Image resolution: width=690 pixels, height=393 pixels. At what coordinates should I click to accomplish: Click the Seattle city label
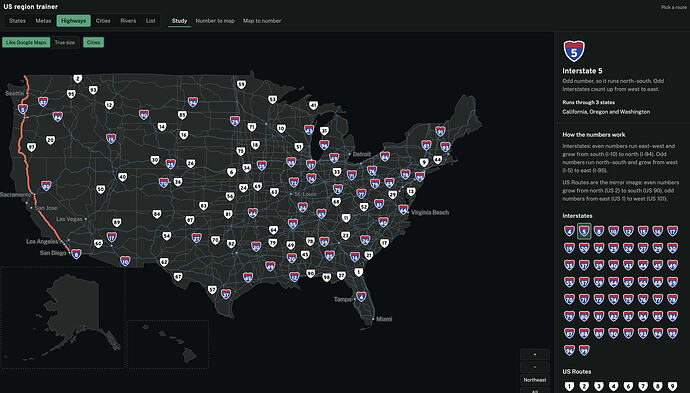(15, 93)
